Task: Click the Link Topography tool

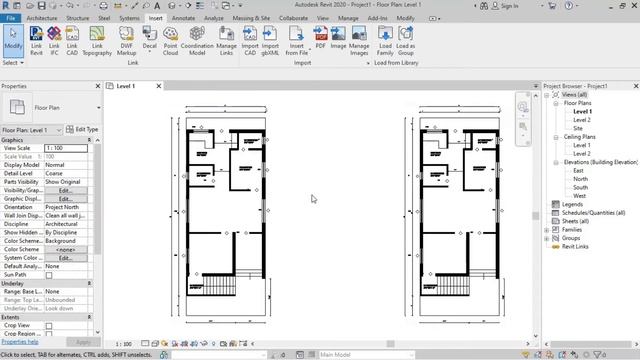Action: click(x=97, y=41)
